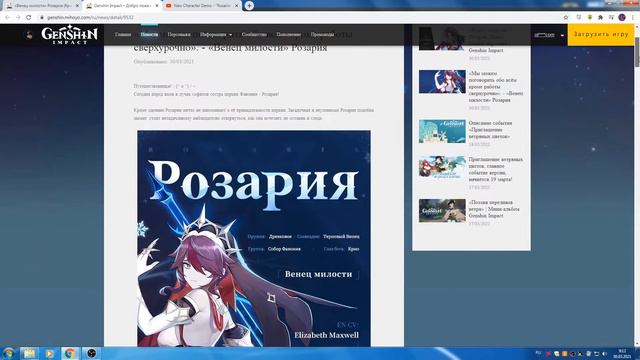The width and height of the screenshot is (640, 360).
Task: Click the orange square tray icon
Action: (x=564, y=353)
